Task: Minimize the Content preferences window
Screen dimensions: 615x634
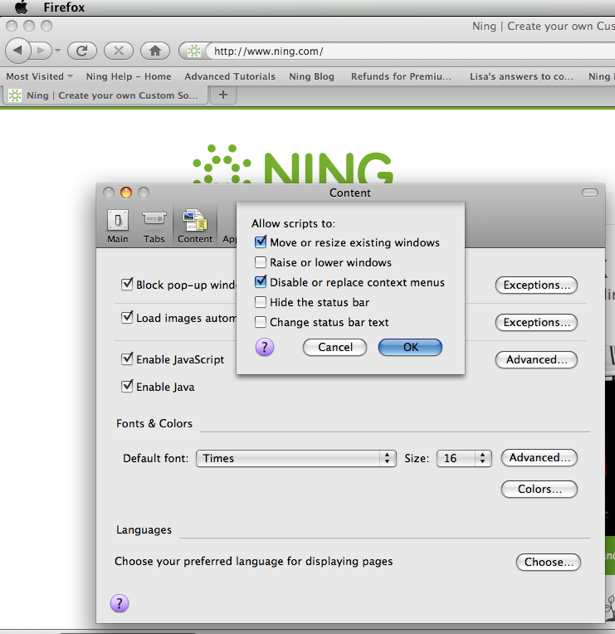Action: click(x=126, y=192)
